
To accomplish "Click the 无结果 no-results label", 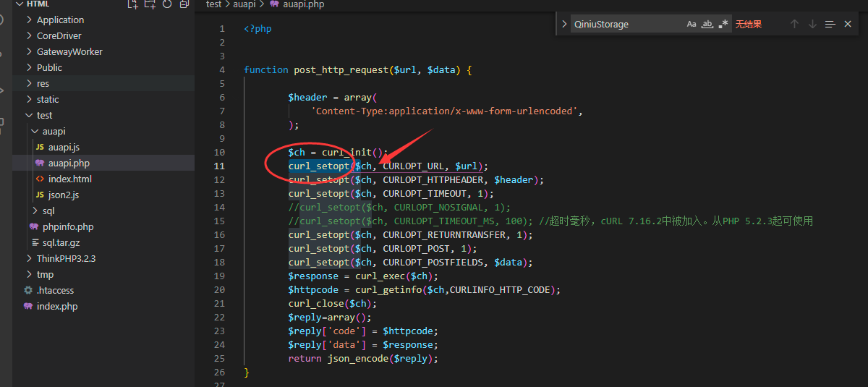I will pyautogui.click(x=749, y=24).
